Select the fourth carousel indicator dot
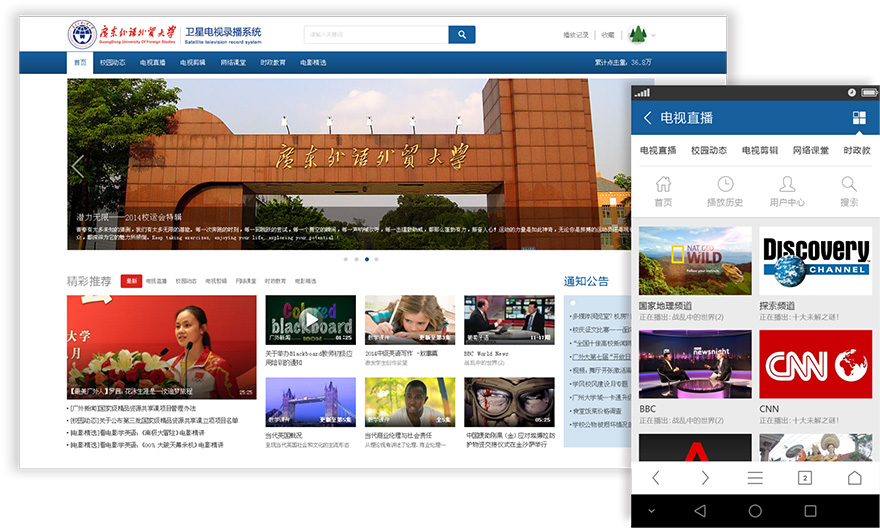Screen dimensions: 880x528 pos(377,259)
